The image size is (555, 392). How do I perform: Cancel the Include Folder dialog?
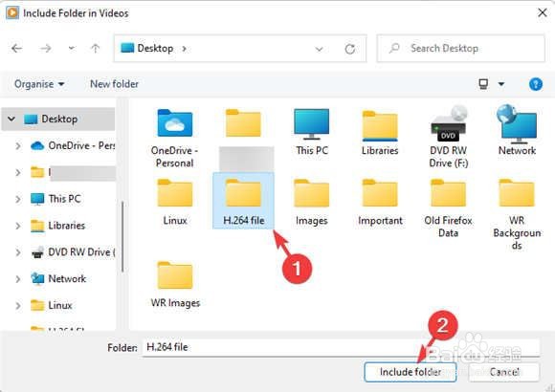tap(504, 372)
